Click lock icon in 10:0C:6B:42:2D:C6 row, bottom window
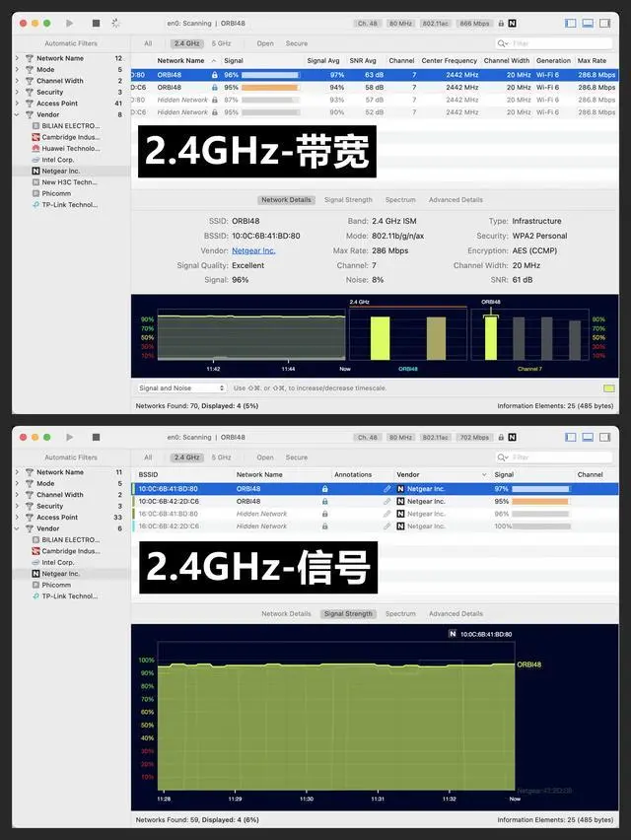Image resolution: width=631 pixels, height=840 pixels. (x=324, y=502)
